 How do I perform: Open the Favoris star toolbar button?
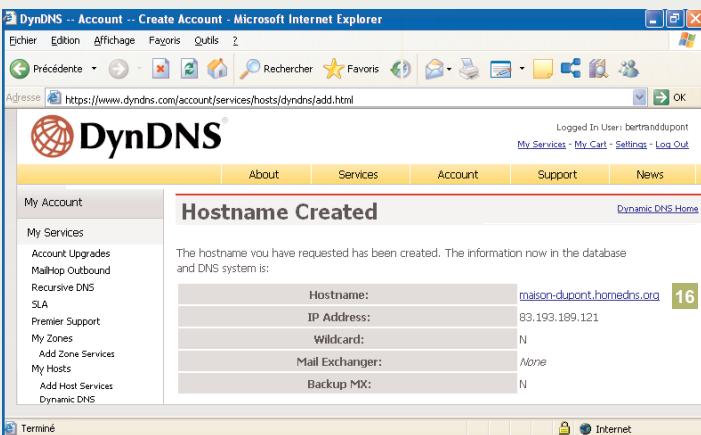351,69
